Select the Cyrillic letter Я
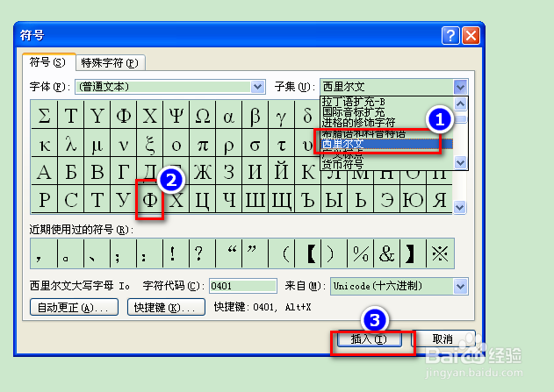The height and width of the screenshot is (392, 554). point(440,199)
